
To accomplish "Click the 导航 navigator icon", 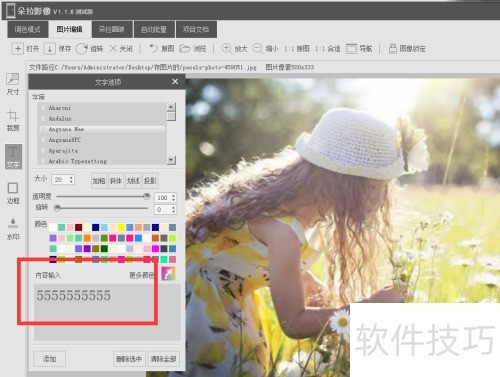I will tap(351, 49).
